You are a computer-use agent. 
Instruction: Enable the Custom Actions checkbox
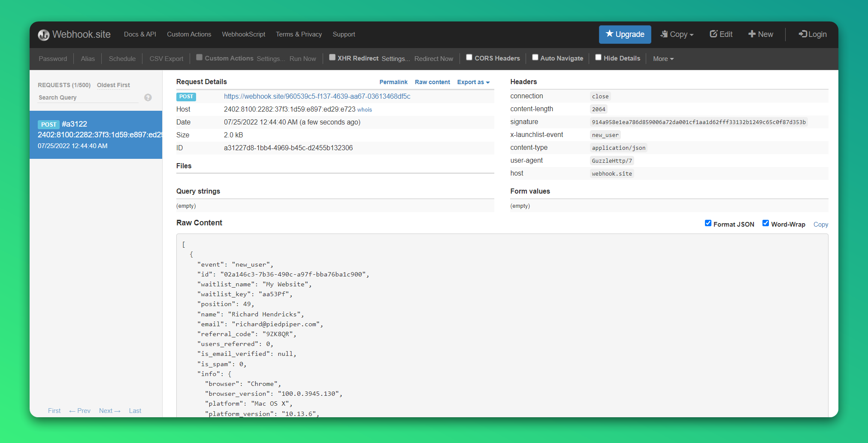[x=199, y=58]
